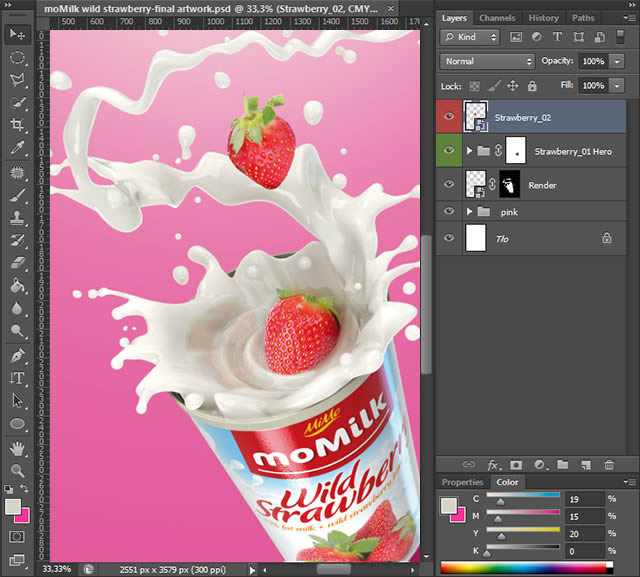Screen dimensions: 640x577
Task: Hide the Strawberry_01 Hero group
Action: coord(449,150)
